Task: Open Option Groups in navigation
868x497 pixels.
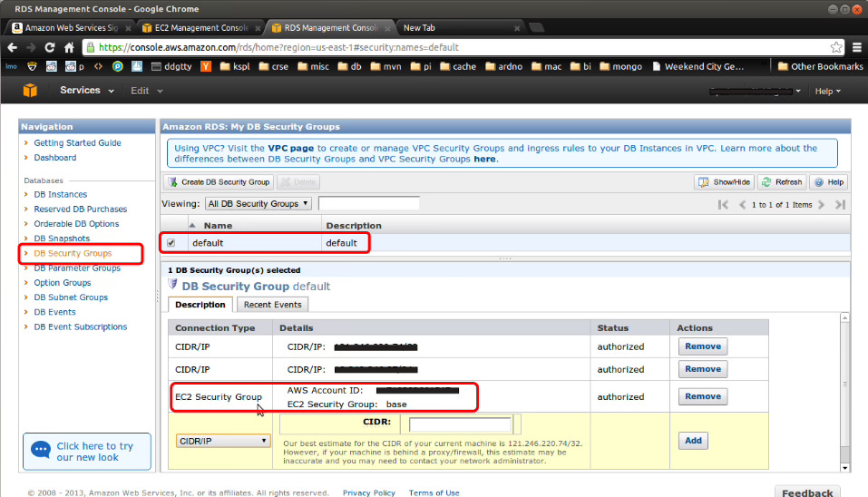Action: (63, 283)
